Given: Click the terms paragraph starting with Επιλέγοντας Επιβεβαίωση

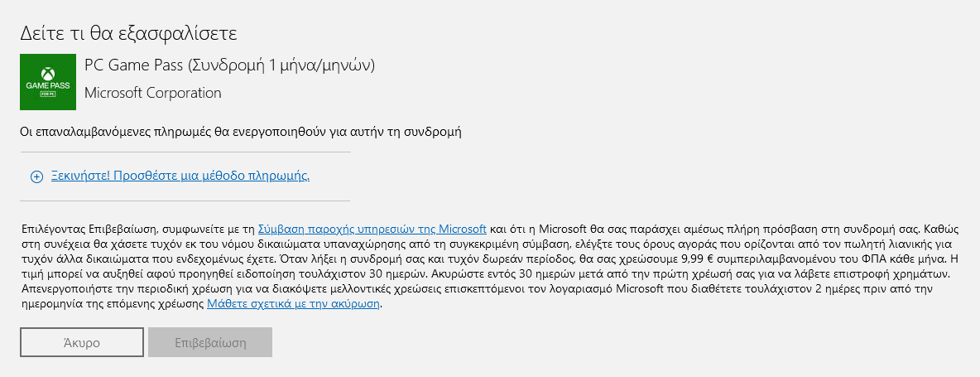Looking at the screenshot, I should pos(489,266).
